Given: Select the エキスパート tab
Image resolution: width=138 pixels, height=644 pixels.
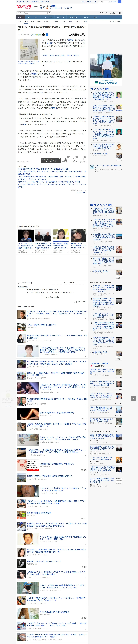Looking at the screenshot, I should (x=48, y=17).
